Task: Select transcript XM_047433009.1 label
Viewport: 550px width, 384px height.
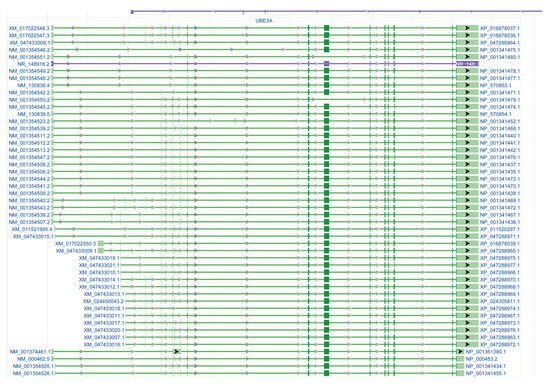Action: 76,251
